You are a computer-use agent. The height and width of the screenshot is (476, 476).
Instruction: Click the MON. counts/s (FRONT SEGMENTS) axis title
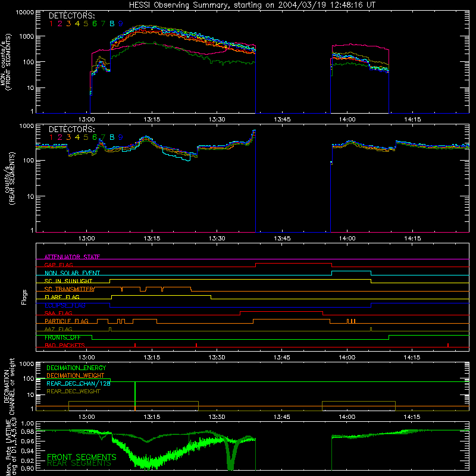click(5, 62)
